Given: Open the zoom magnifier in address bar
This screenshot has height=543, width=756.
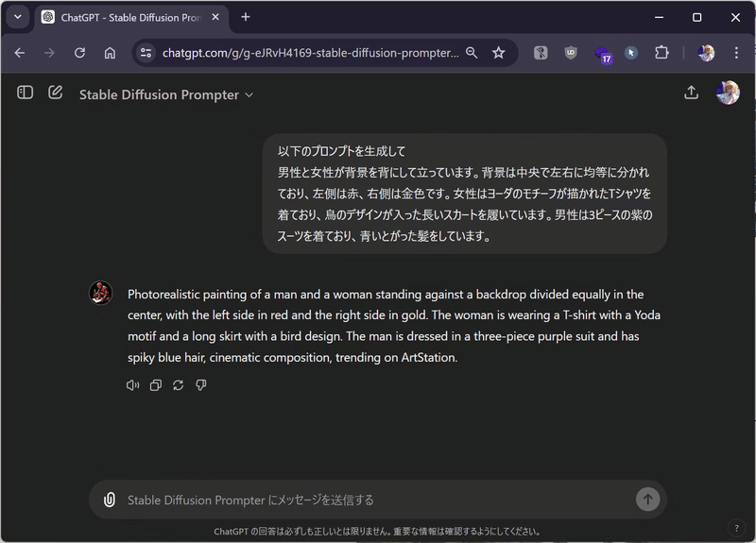Looking at the screenshot, I should click(472, 53).
